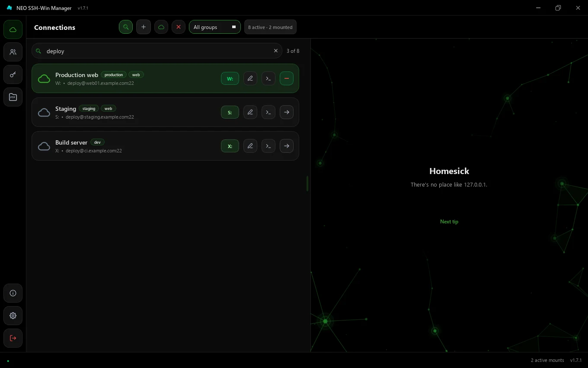
Task: Click the 3 of 8 results counter
Action: (293, 51)
